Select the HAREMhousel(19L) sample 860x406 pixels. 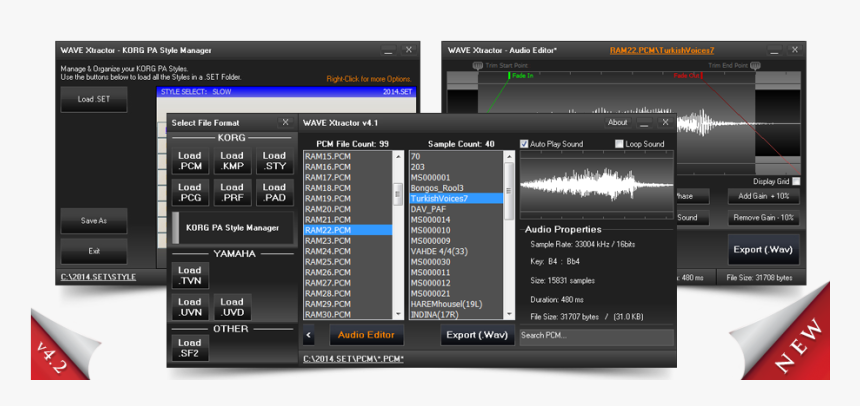(456, 304)
